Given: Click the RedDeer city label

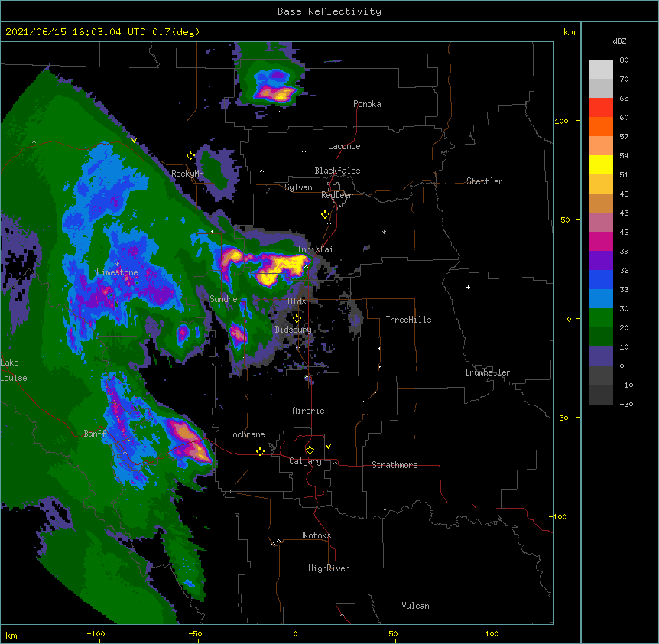Looking at the screenshot, I should tap(336, 195).
